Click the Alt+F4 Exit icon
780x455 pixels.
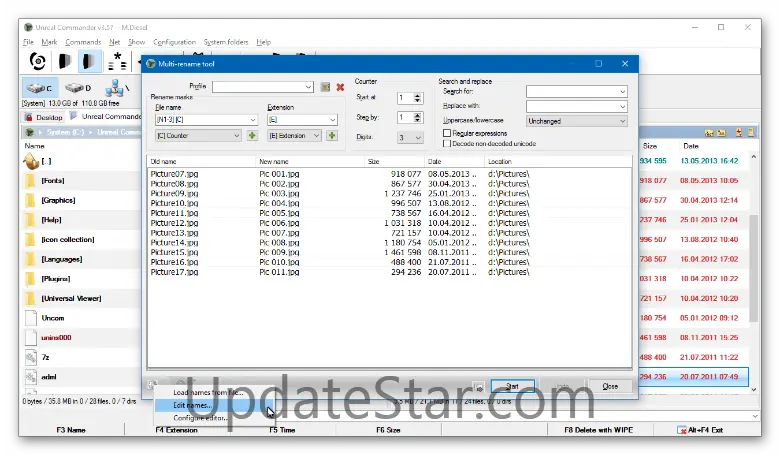click(682, 430)
